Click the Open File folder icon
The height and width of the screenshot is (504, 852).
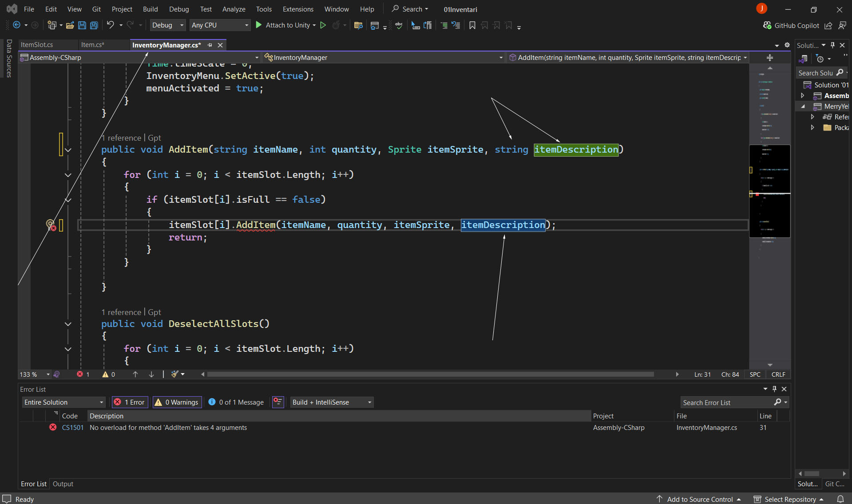[70, 25]
